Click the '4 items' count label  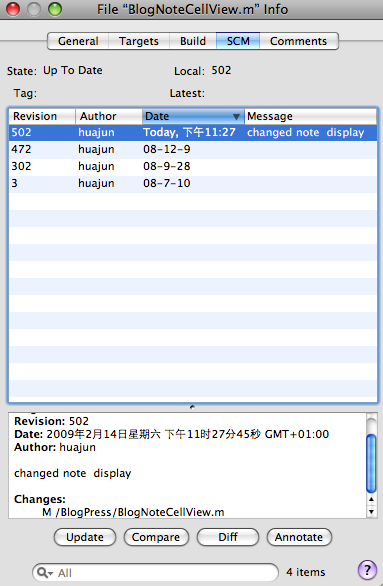(x=306, y=572)
